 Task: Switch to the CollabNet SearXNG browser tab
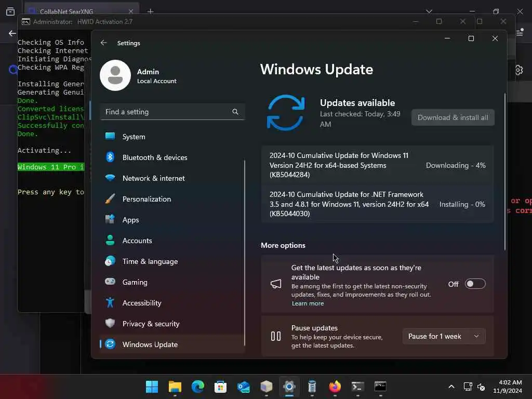(x=82, y=11)
